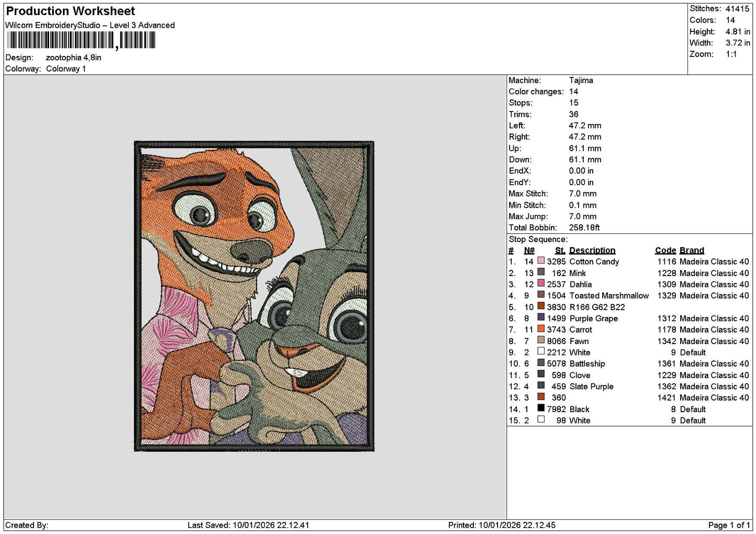
Task: Click 'Printed: 10/01/2026 22.12.45' footer
Action: point(502,525)
